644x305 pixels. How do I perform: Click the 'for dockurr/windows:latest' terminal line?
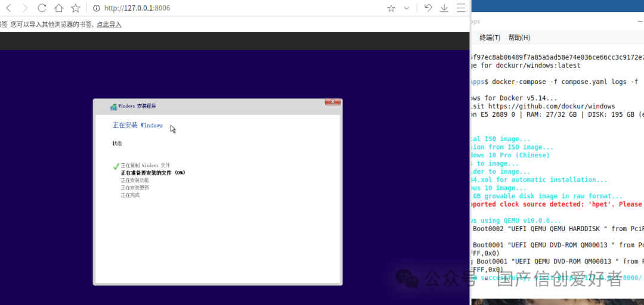pos(526,66)
